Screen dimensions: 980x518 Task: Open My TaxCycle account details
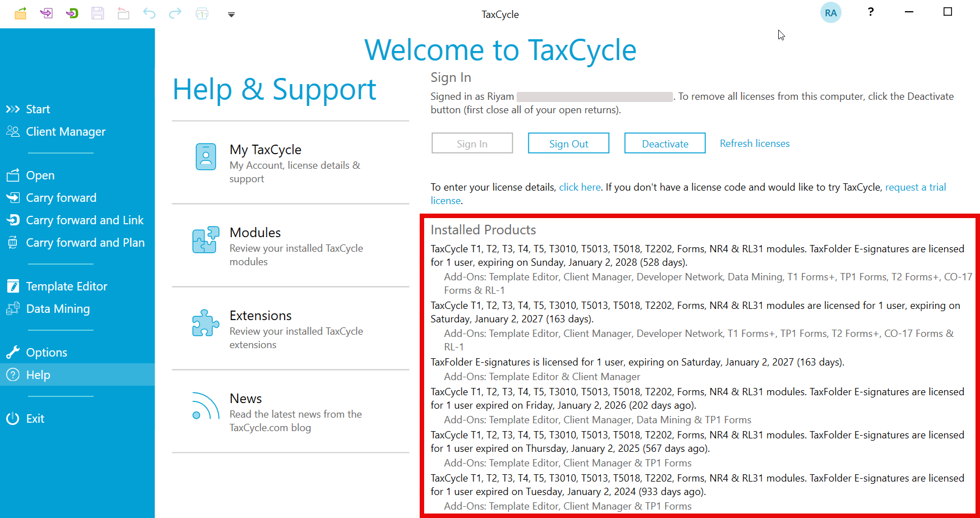coord(290,163)
